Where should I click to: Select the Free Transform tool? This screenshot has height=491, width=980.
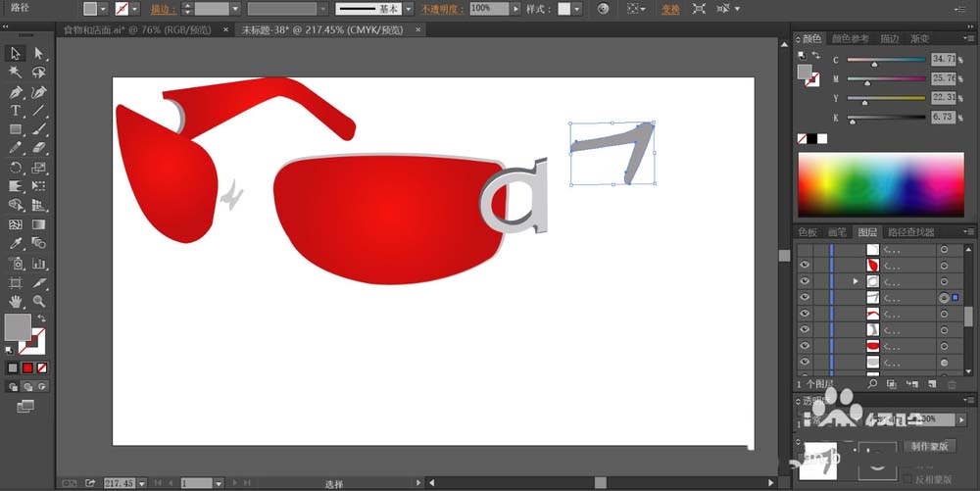(x=39, y=186)
